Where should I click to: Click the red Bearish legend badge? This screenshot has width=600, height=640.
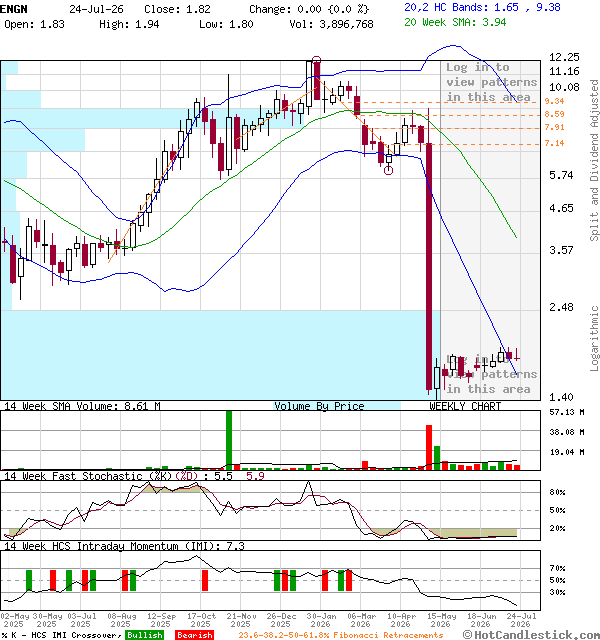coord(195,635)
